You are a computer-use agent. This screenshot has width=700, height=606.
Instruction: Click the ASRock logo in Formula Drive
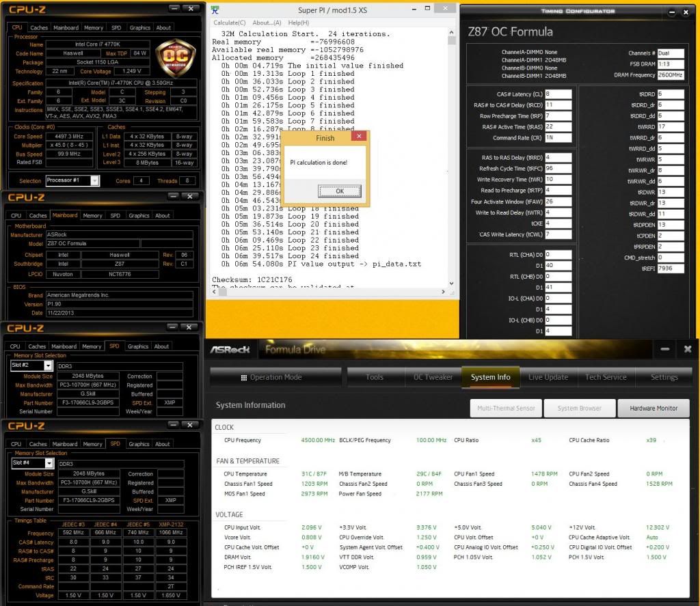[x=230, y=350]
